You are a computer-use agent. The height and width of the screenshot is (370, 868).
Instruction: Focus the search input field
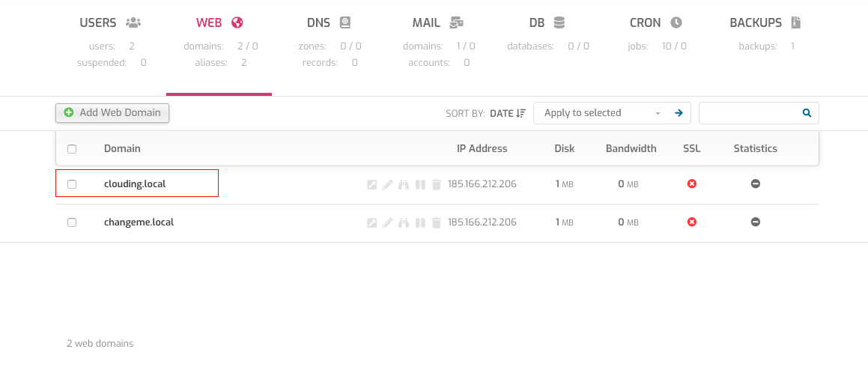pos(750,113)
